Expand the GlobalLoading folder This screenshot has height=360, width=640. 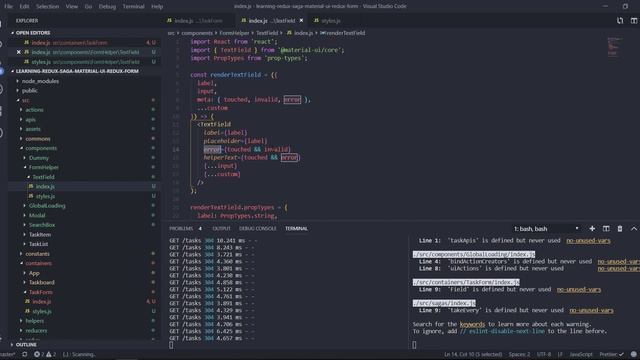point(47,206)
